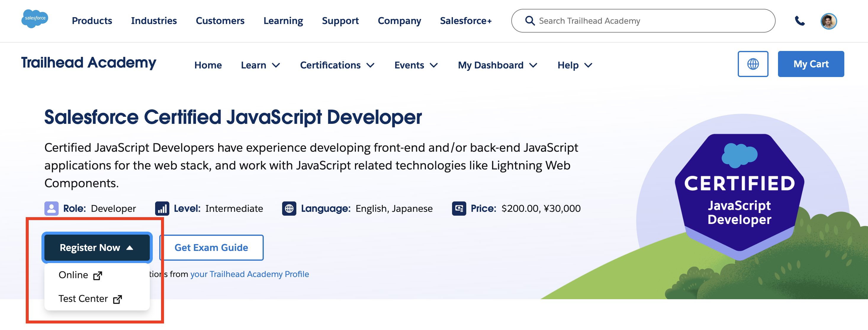Click the Salesforce cloud logo
This screenshot has width=868, height=330.
[x=35, y=19]
